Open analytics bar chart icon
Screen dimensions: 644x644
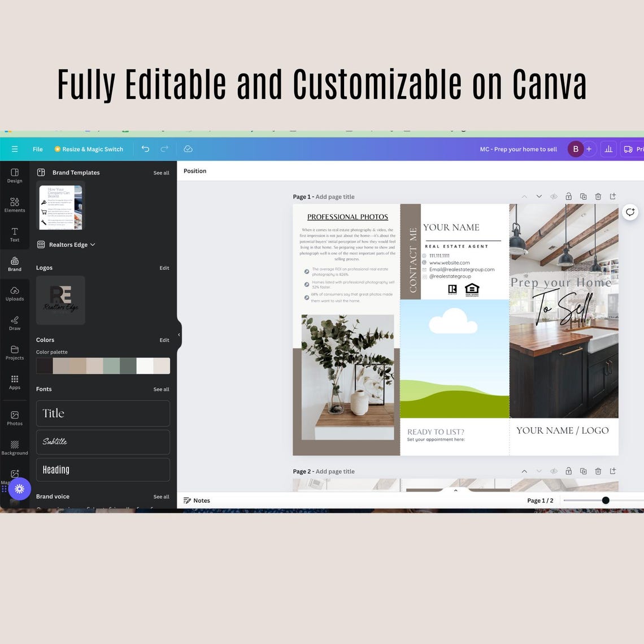pos(608,149)
